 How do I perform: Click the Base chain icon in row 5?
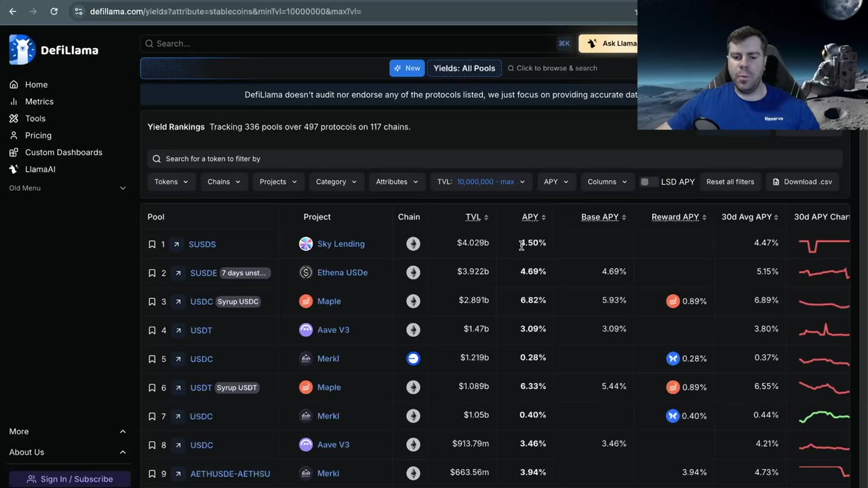(413, 359)
